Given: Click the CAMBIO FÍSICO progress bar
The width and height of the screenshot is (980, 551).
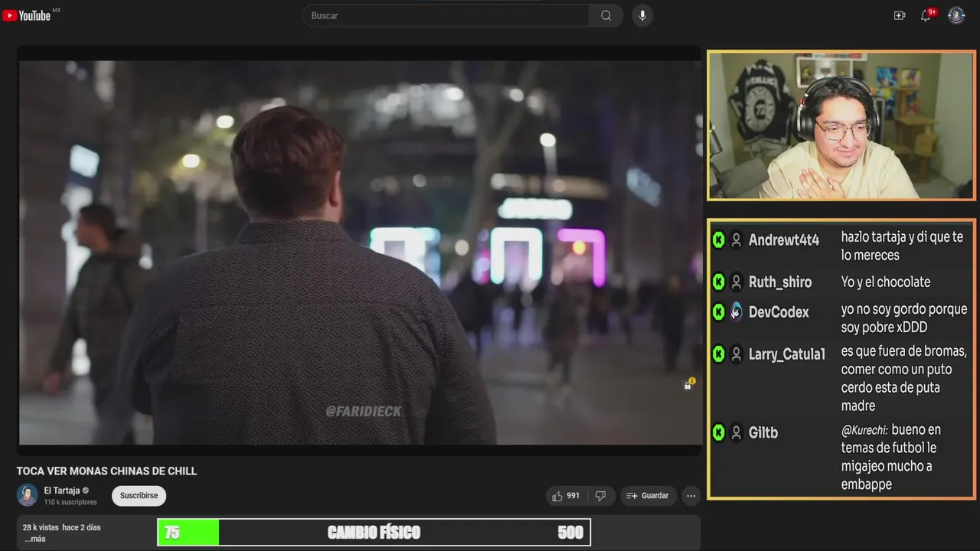Looking at the screenshot, I should point(374,533).
